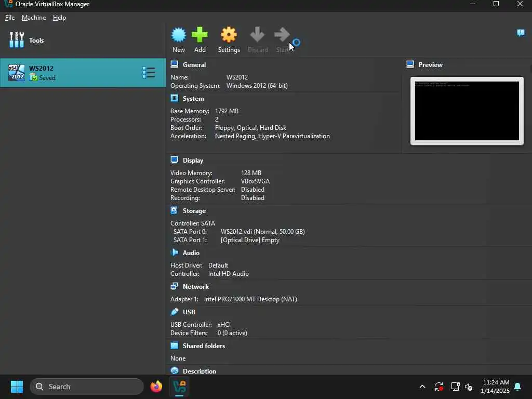
Task: Click WS2012.vdi SATA Port 0 entry
Action: point(262,232)
